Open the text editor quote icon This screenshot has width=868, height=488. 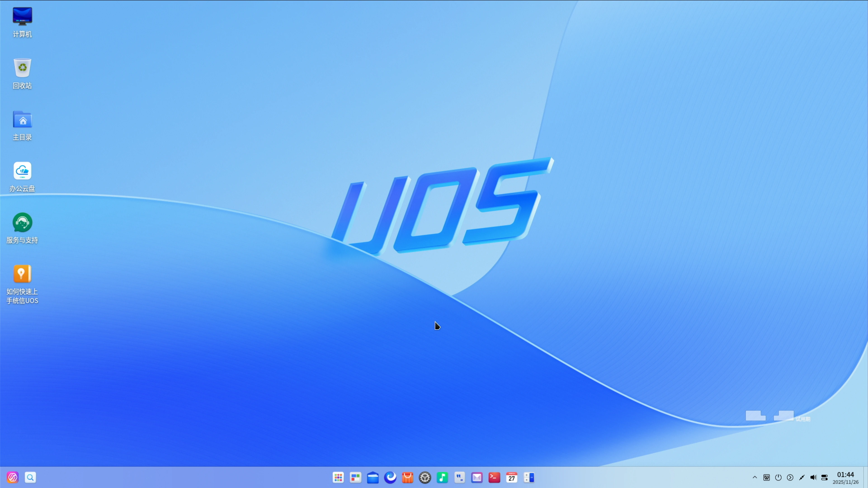pos(460,477)
